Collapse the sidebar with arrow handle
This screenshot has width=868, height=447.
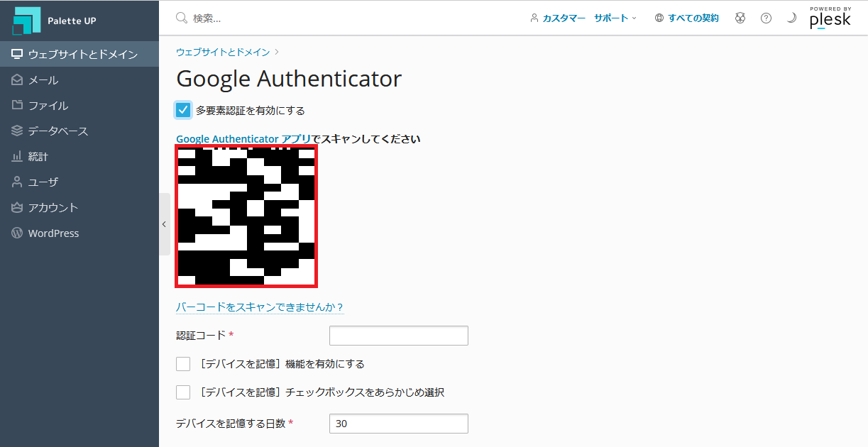(x=165, y=224)
